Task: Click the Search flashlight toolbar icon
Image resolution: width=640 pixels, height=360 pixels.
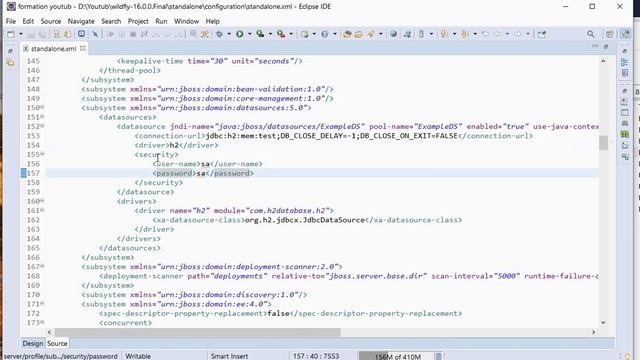Action: [x=371, y=34]
